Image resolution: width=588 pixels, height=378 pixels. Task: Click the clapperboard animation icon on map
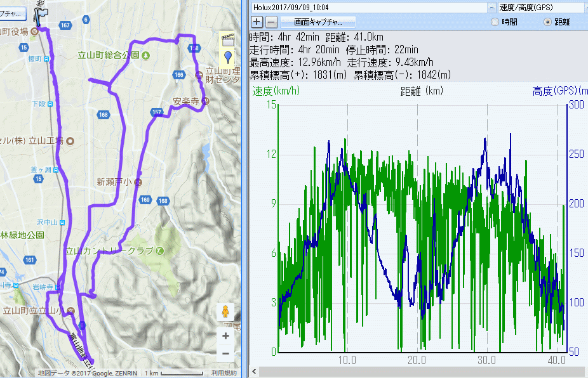(227, 38)
